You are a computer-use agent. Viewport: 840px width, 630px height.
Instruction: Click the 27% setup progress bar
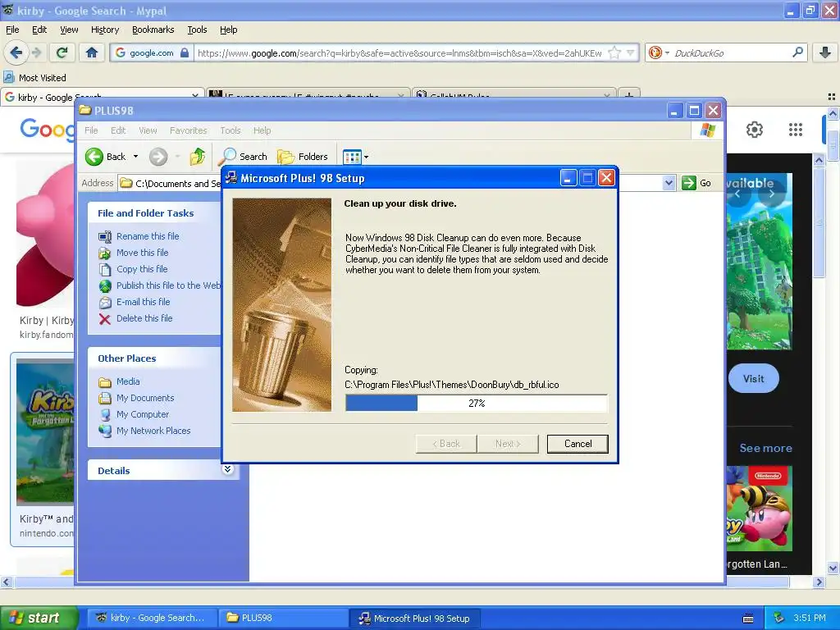[x=477, y=403]
